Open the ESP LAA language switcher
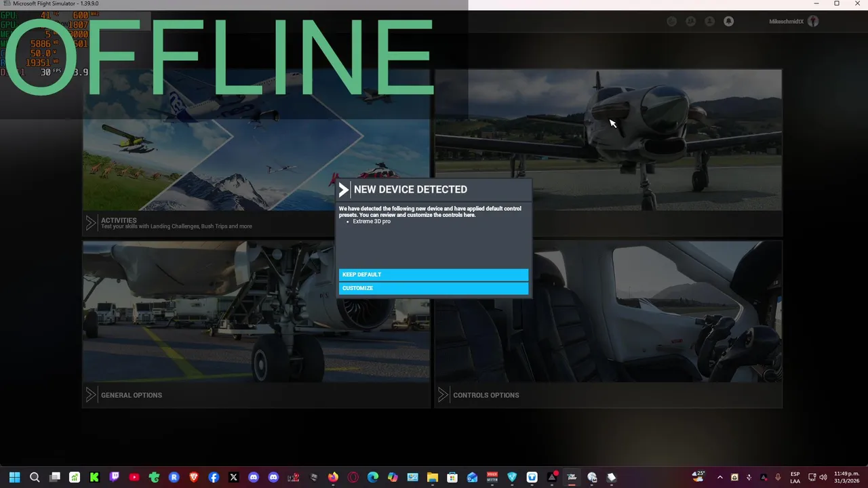This screenshot has width=868, height=488. point(795,477)
